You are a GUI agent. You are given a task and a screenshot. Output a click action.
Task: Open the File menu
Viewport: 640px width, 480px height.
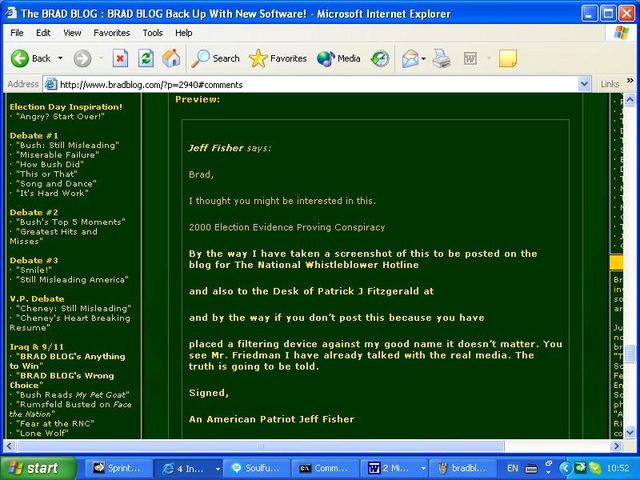coord(17,33)
